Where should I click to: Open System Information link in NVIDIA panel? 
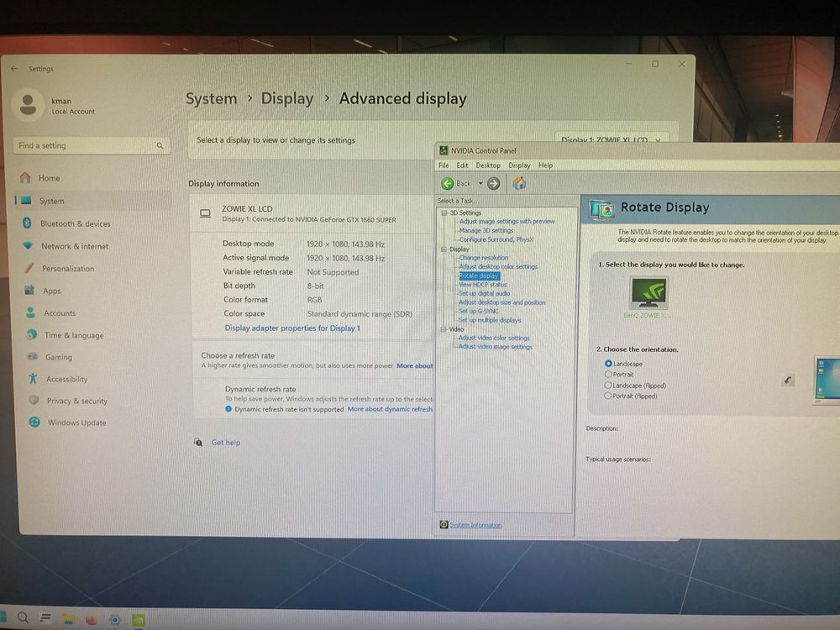coord(475,525)
